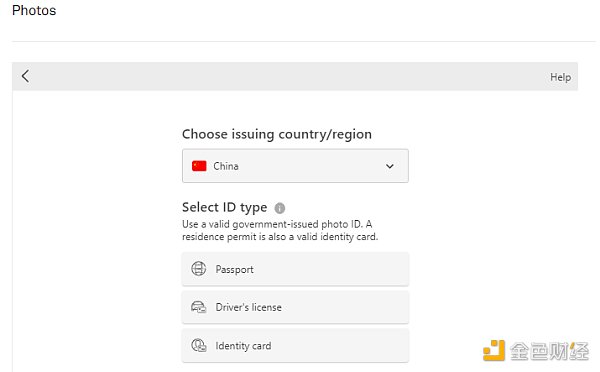Choose Driver's license as ID type
Image resolution: width=600 pixels, height=372 pixels.
(x=295, y=307)
